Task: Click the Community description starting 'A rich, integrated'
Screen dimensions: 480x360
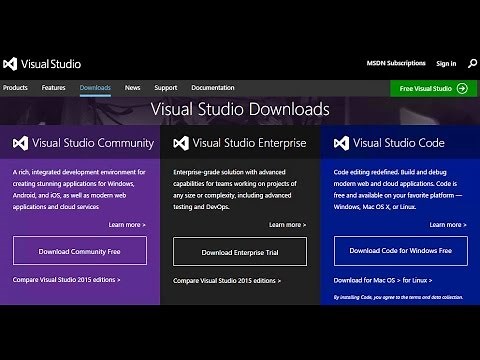Action: point(79,189)
